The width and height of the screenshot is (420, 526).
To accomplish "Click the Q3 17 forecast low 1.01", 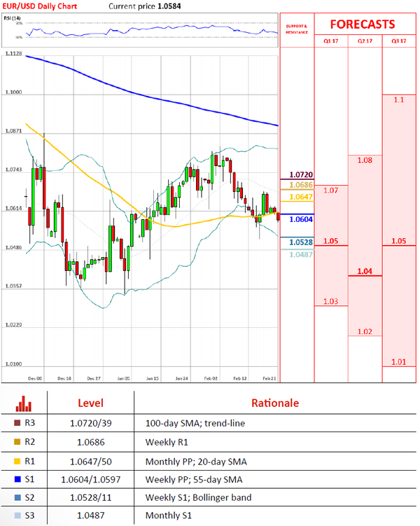I will (x=399, y=362).
